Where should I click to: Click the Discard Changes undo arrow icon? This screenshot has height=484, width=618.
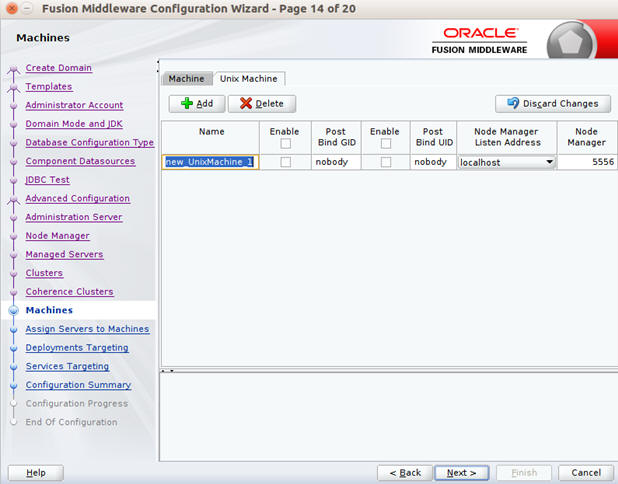(x=513, y=103)
